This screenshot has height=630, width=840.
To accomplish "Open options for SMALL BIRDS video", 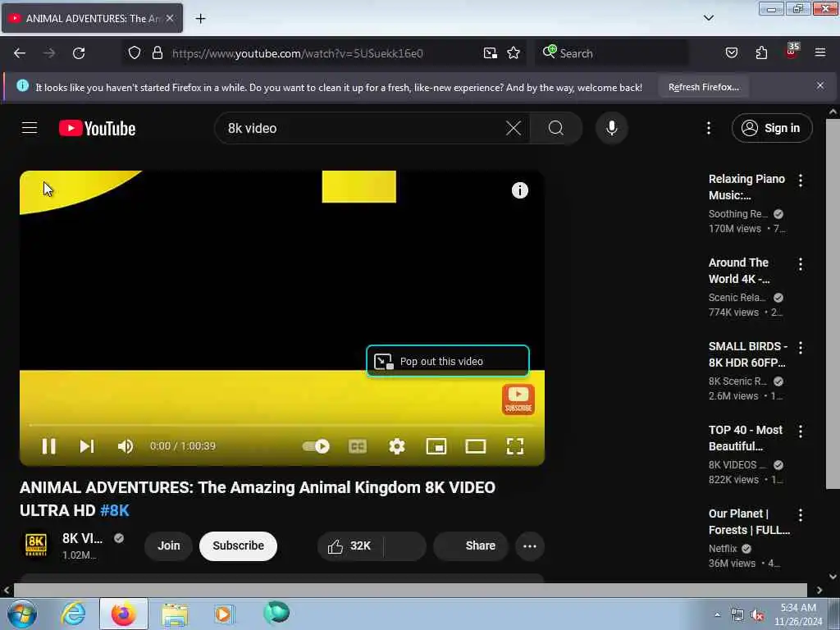I will click(x=801, y=347).
